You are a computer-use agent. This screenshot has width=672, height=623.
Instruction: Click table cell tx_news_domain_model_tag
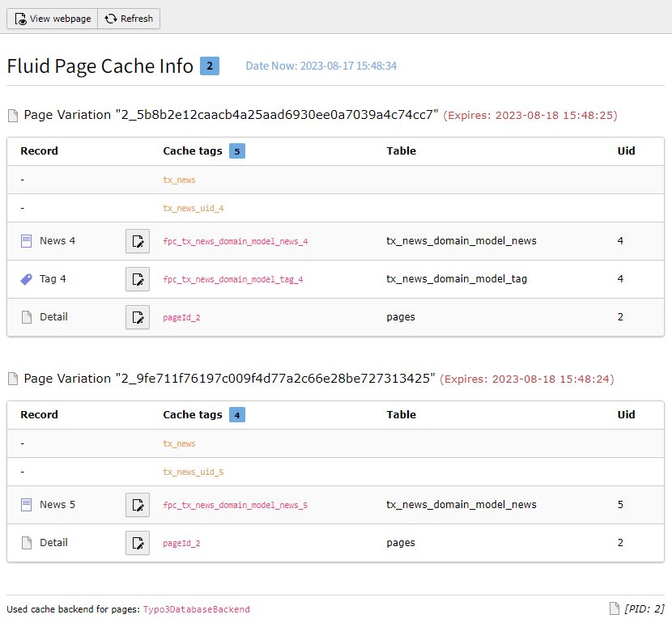[457, 279]
